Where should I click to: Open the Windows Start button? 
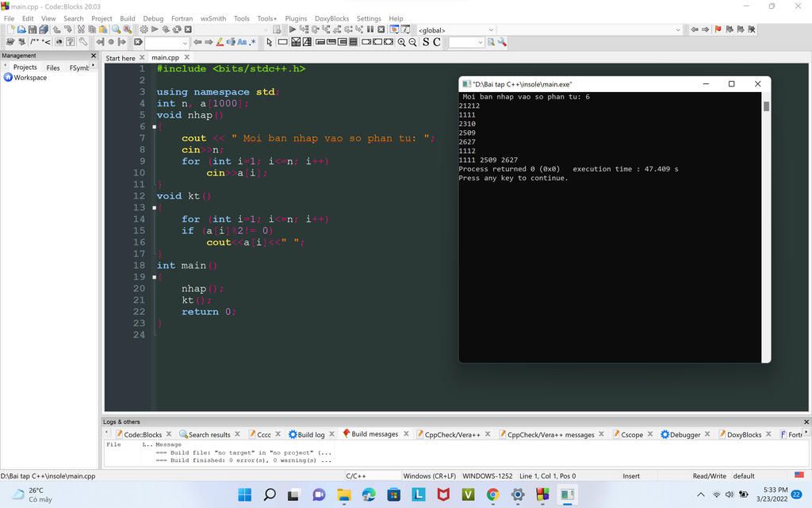click(244, 495)
